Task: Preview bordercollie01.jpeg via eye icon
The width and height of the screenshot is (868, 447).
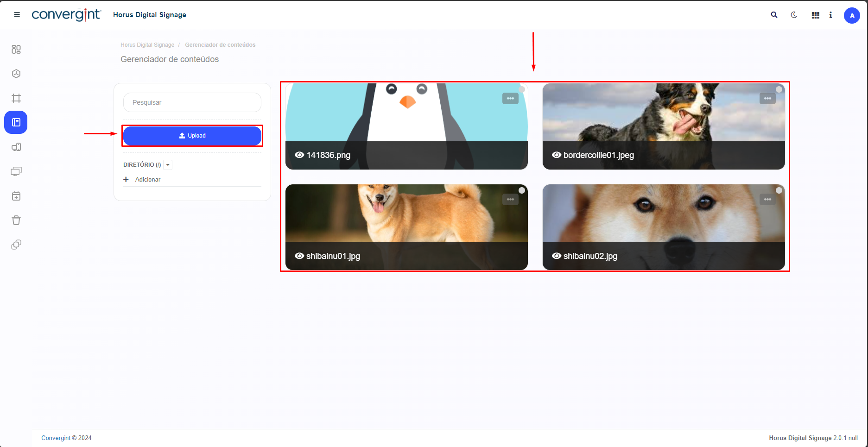Action: 557,155
